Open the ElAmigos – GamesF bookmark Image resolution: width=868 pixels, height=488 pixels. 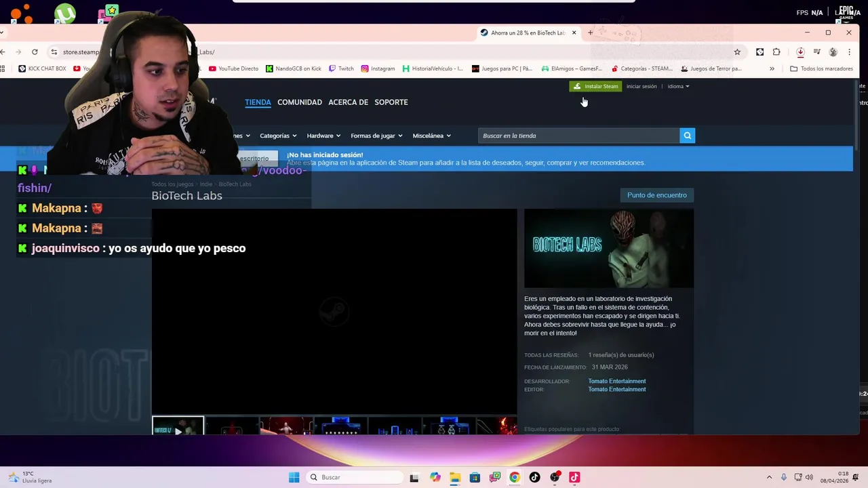tap(572, 68)
